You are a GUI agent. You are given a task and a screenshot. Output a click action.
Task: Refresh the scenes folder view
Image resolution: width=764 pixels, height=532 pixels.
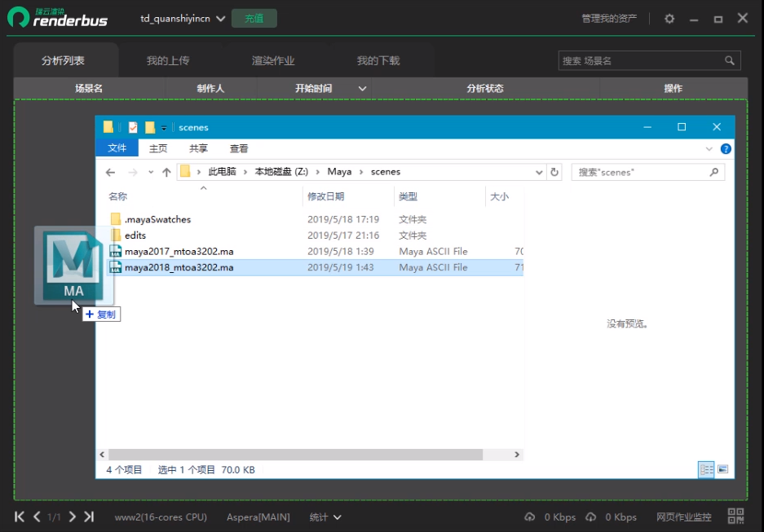pos(554,172)
